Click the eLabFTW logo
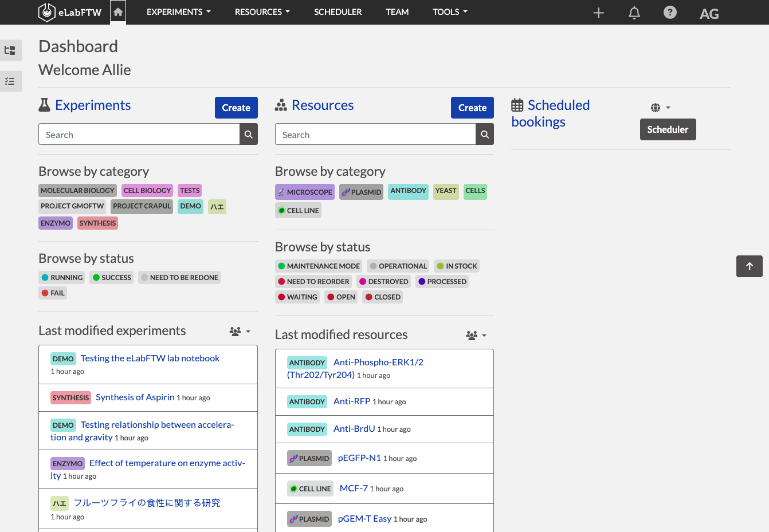The width and height of the screenshot is (769, 532). click(70, 12)
